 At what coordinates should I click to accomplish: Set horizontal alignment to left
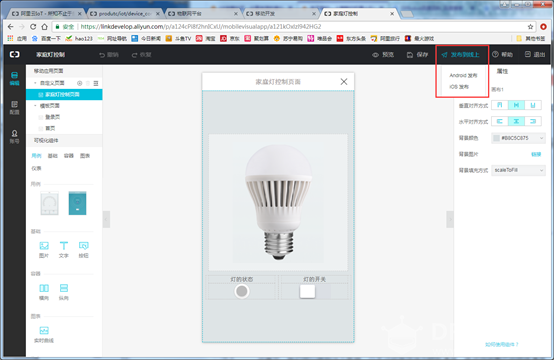pyautogui.click(x=500, y=122)
